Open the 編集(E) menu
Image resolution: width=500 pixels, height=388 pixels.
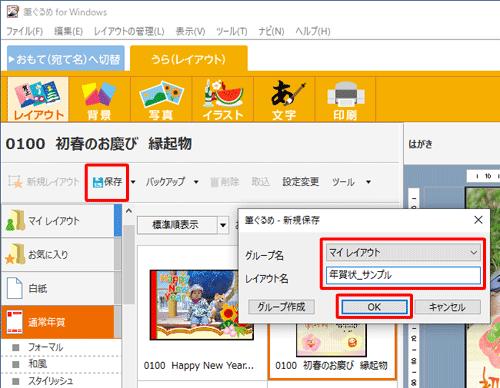click(68, 31)
